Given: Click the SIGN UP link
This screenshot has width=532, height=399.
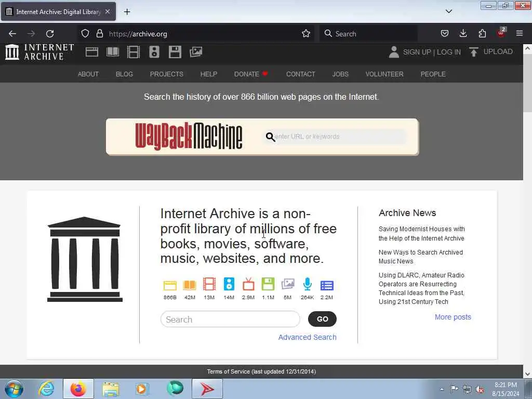Looking at the screenshot, I should (417, 52).
